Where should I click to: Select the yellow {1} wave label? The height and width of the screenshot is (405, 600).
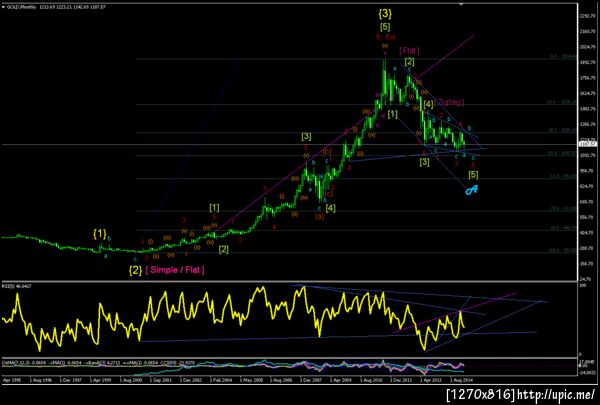pyautogui.click(x=100, y=233)
